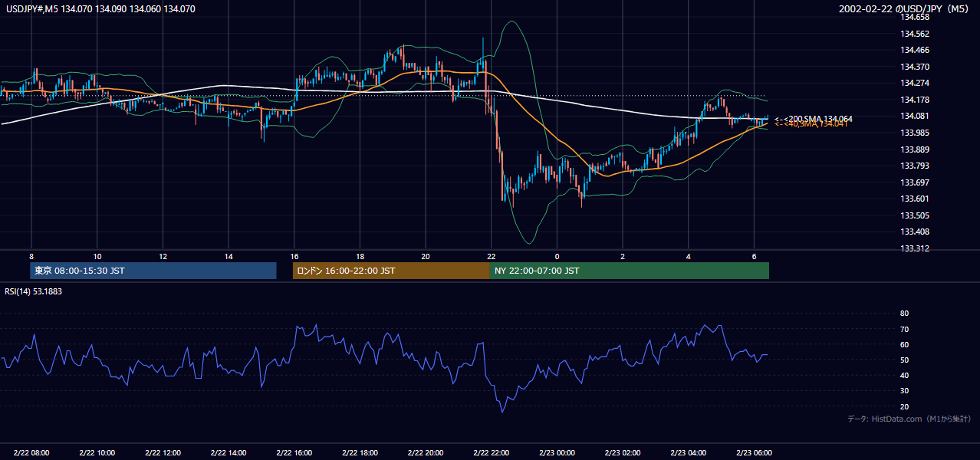The width and height of the screenshot is (980, 460).
Task: Click price axis value 133.793
Action: (x=913, y=166)
